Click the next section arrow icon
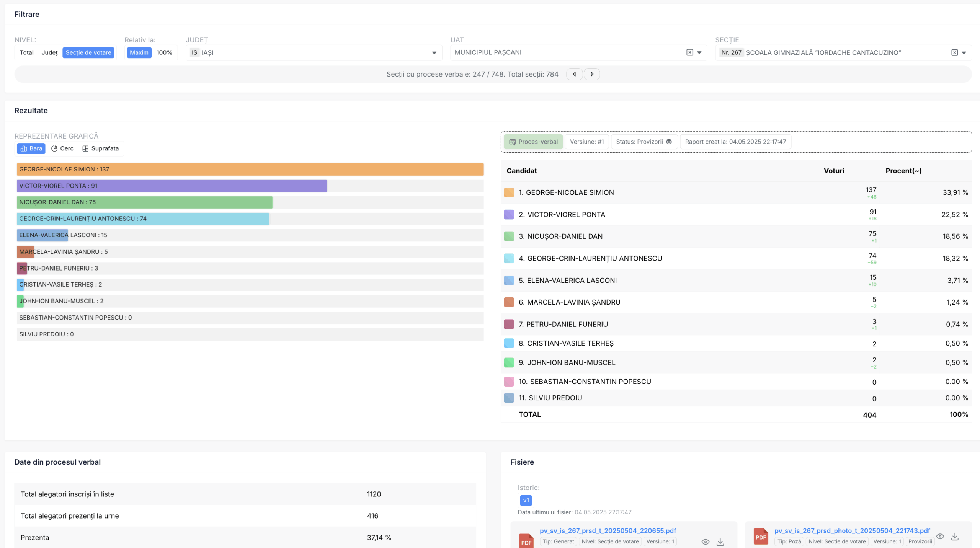Viewport: 980px width, 548px height. coord(592,74)
